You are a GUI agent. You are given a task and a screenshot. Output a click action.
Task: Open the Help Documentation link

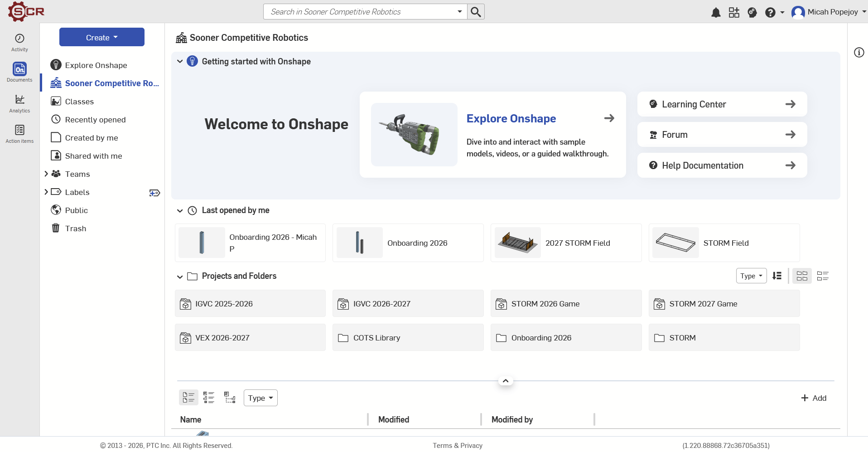[722, 165]
